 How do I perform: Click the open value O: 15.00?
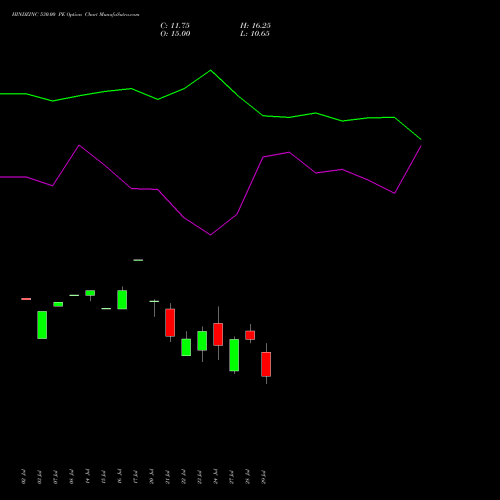pyautogui.click(x=175, y=34)
